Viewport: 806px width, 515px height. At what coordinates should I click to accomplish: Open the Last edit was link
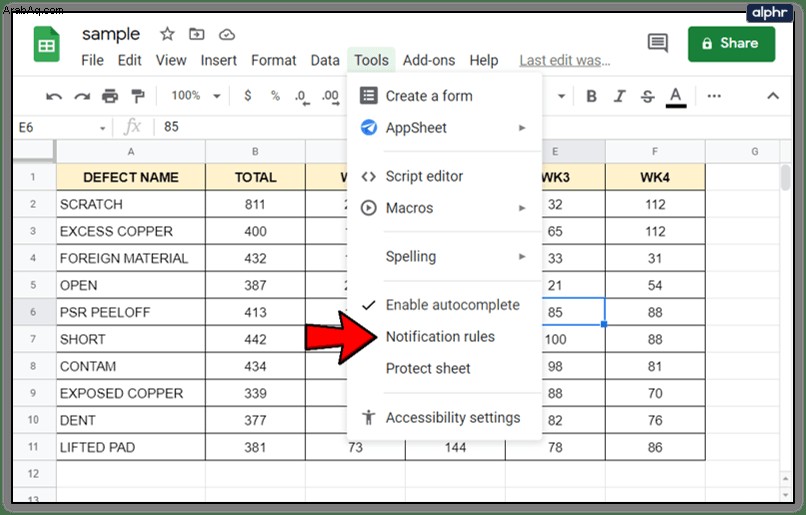564,61
